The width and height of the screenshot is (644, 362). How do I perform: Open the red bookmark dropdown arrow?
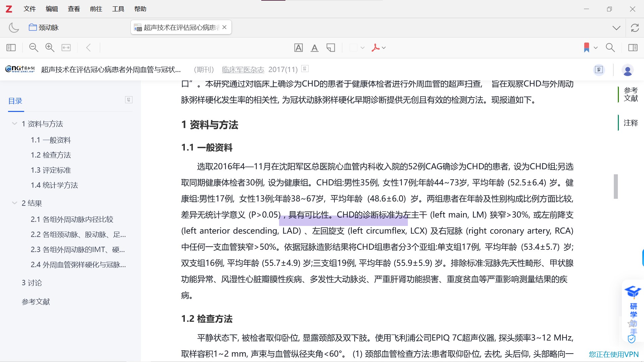tap(596, 48)
